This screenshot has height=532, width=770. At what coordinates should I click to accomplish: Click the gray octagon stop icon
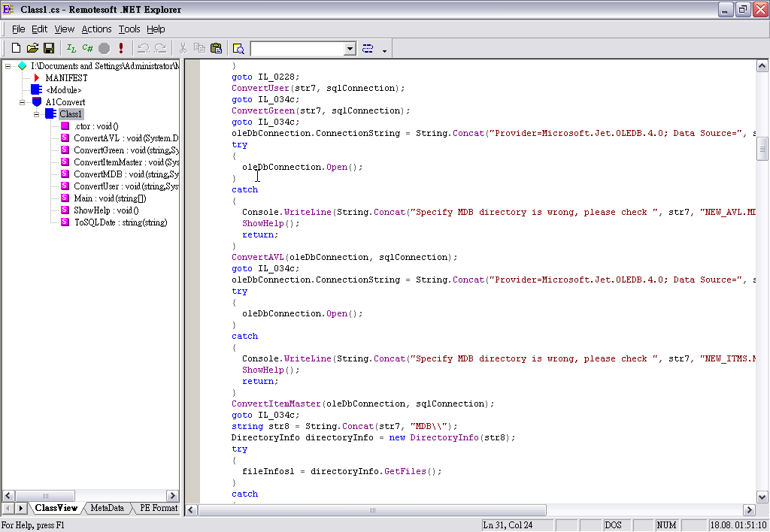coord(104,48)
